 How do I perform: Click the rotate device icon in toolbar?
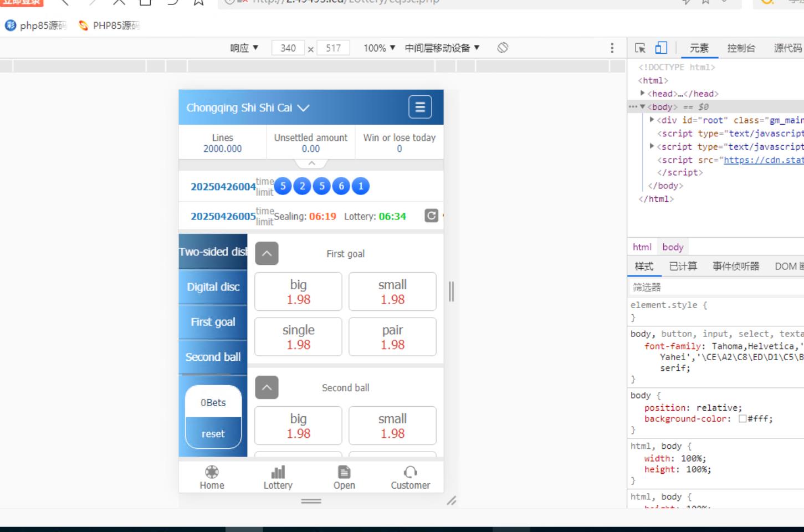[x=503, y=48]
